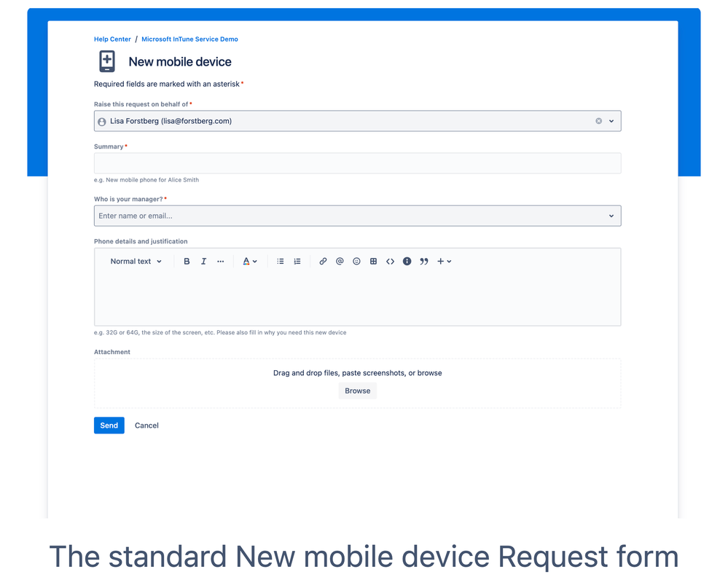Toggle bold formatting in the editor
Viewport: 728px width, 588px height.
pos(187,261)
